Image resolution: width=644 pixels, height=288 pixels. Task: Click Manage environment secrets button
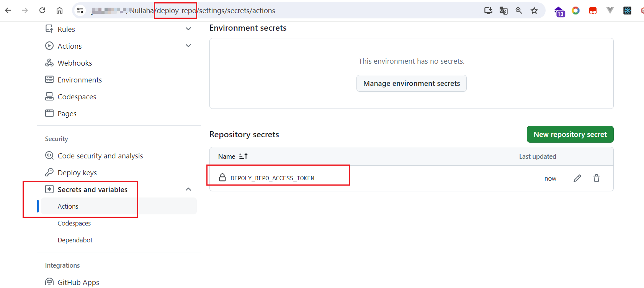pos(412,83)
